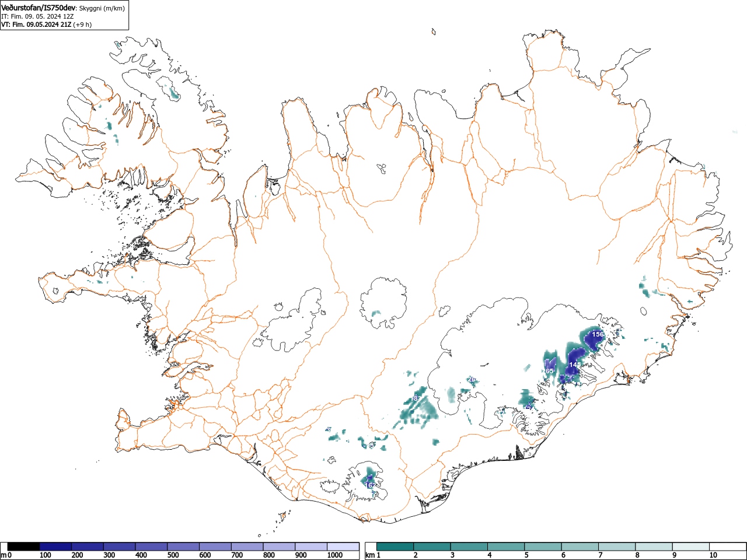Click the palest swatch above 1000 m
Viewport: 747px width, 560px height.
343,547
